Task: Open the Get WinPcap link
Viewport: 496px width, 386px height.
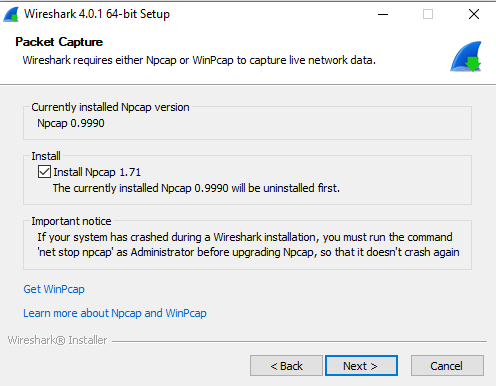Action: [54, 289]
